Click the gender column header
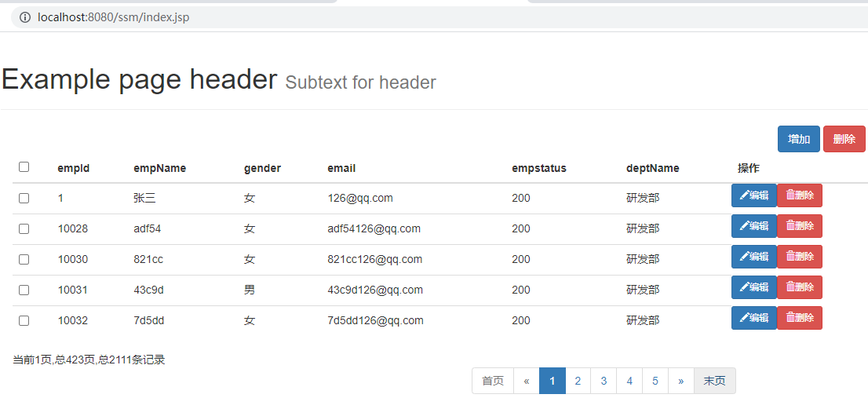The image size is (868, 398). tap(262, 168)
